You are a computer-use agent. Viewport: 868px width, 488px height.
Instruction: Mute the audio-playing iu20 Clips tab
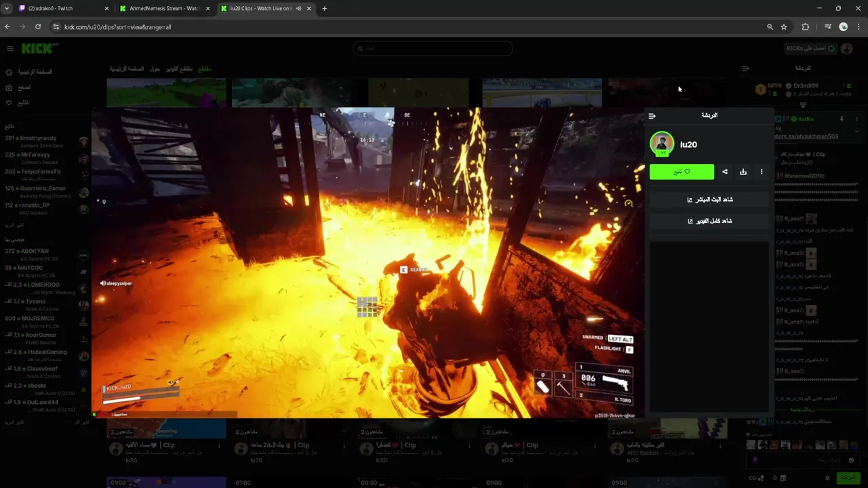coord(298,9)
